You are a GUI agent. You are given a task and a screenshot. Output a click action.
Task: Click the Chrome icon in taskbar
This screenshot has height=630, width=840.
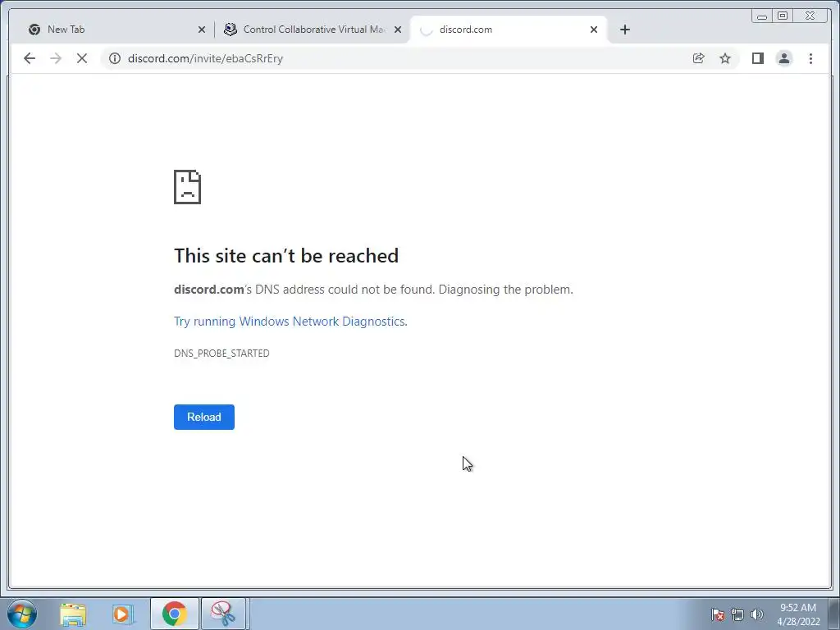[174, 614]
